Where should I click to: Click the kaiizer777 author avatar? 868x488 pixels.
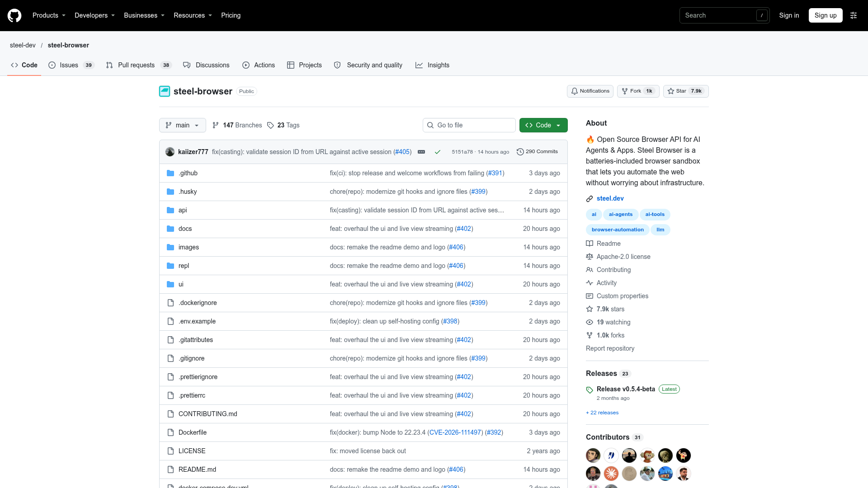[170, 152]
